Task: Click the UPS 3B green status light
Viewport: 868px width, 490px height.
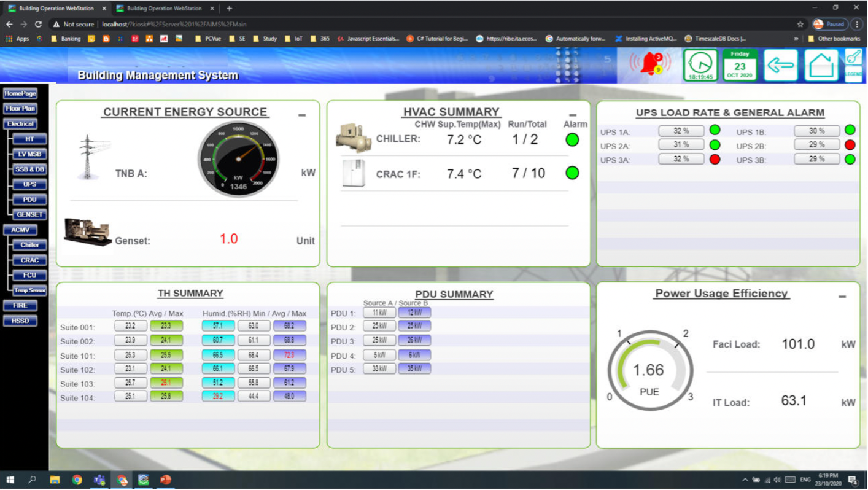Action: (850, 159)
